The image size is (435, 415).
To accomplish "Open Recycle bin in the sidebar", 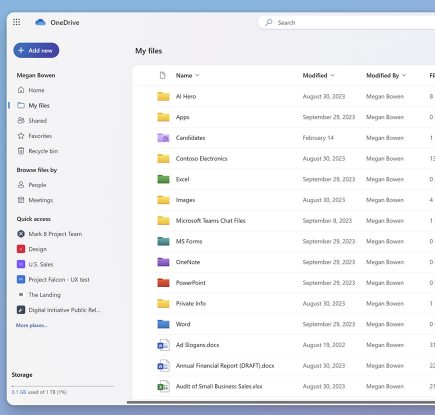I will [43, 151].
